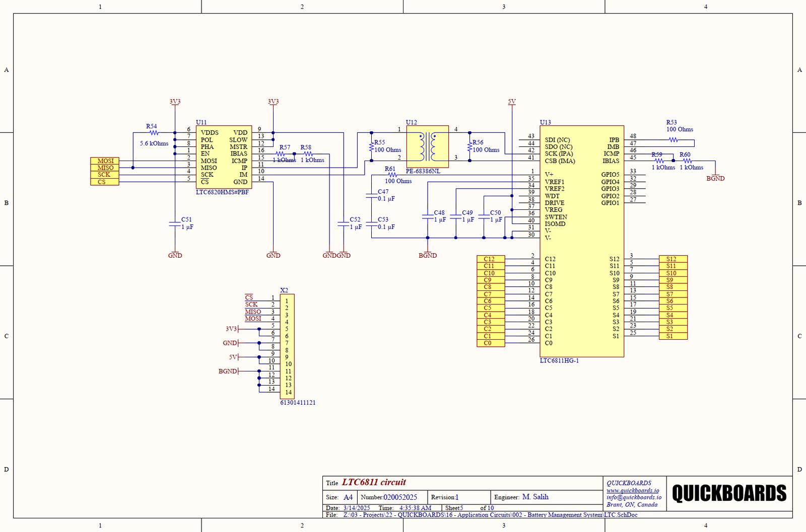Click the R53 100 Ohms resistor symbol
The image size is (806, 532).
[674, 140]
